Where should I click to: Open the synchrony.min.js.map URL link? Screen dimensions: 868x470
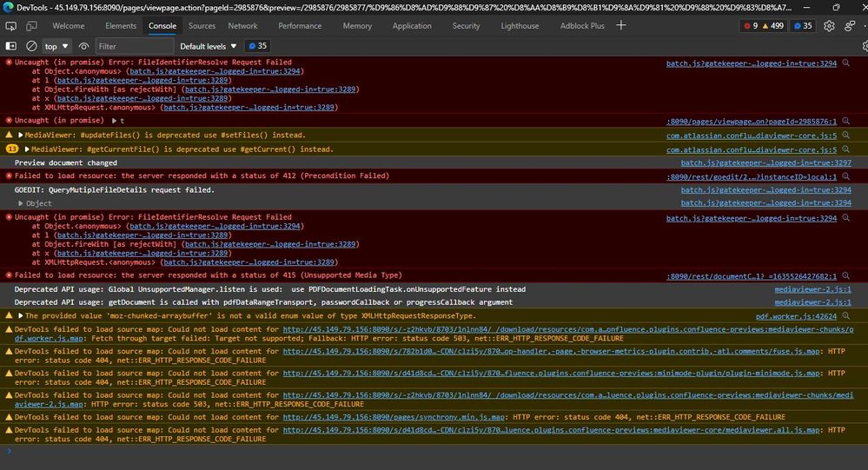click(x=394, y=417)
